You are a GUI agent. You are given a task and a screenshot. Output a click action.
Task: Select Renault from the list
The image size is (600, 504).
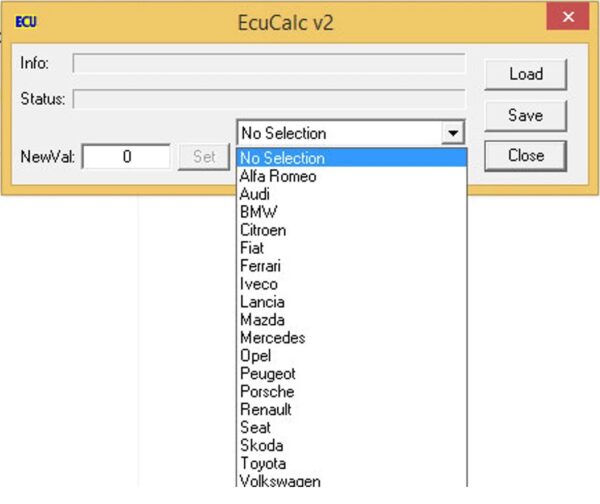[x=352, y=410]
